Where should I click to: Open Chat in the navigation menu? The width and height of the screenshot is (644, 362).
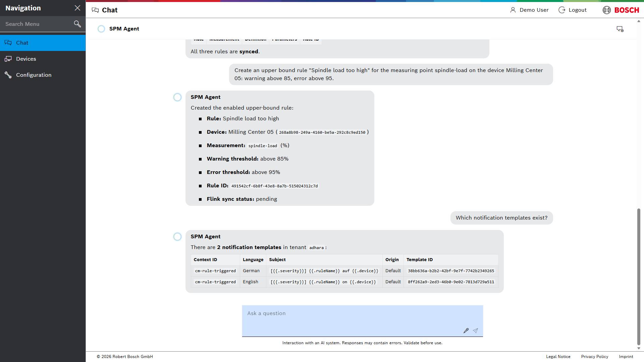(43, 43)
